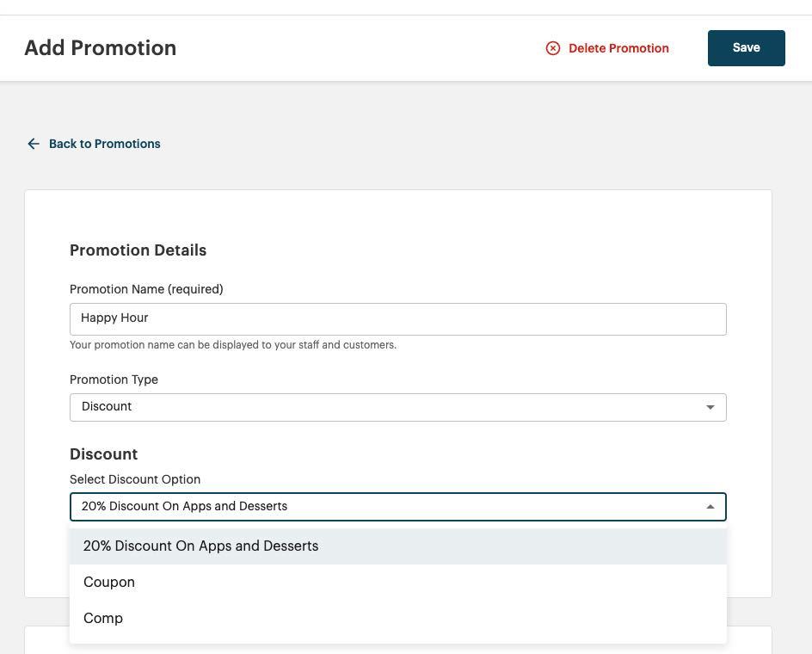Viewport: 812px width, 654px height.
Task: Select 20% Discount On Apps and Desserts
Action: pos(200,546)
